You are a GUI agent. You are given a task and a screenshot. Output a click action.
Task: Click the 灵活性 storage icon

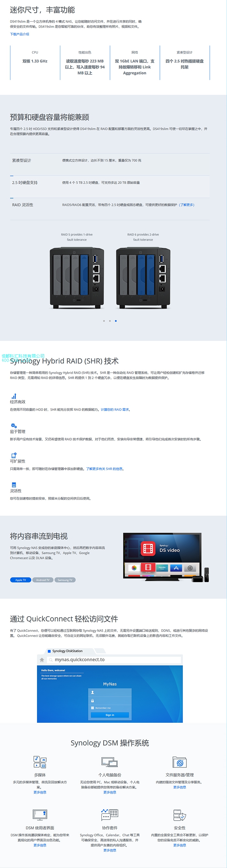coord(14,485)
